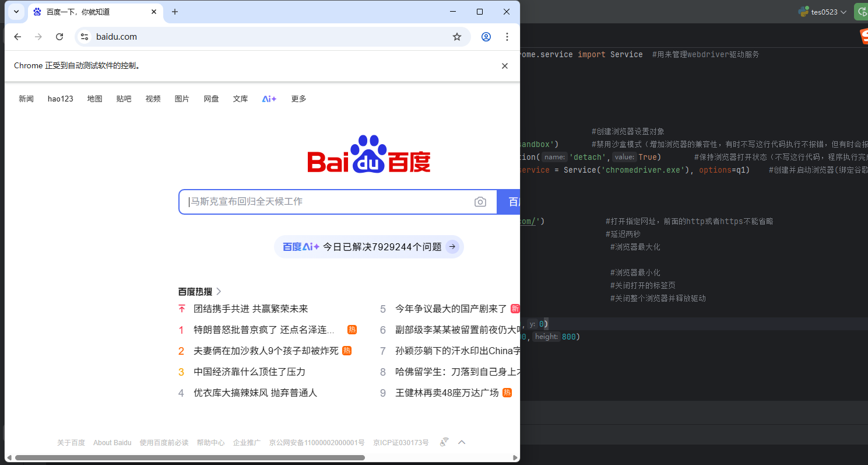Screen dimensions: 868x465
Task: Open the 京ICP证030173号 link
Action: click(401, 443)
